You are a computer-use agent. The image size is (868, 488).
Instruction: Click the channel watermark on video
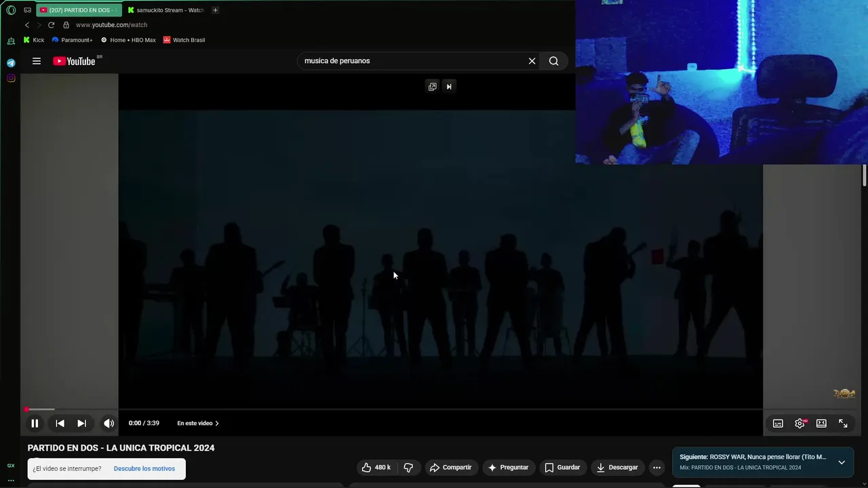click(844, 394)
